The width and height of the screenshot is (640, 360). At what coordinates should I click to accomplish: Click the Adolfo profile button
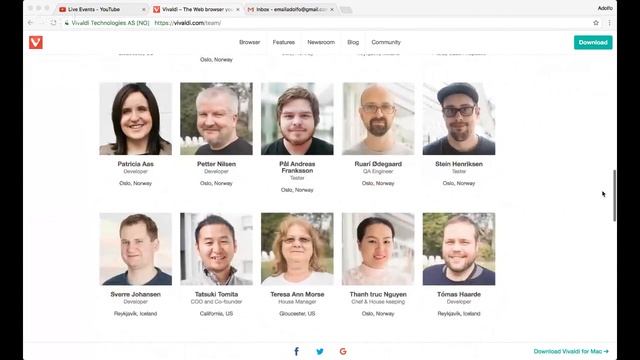coord(605,8)
